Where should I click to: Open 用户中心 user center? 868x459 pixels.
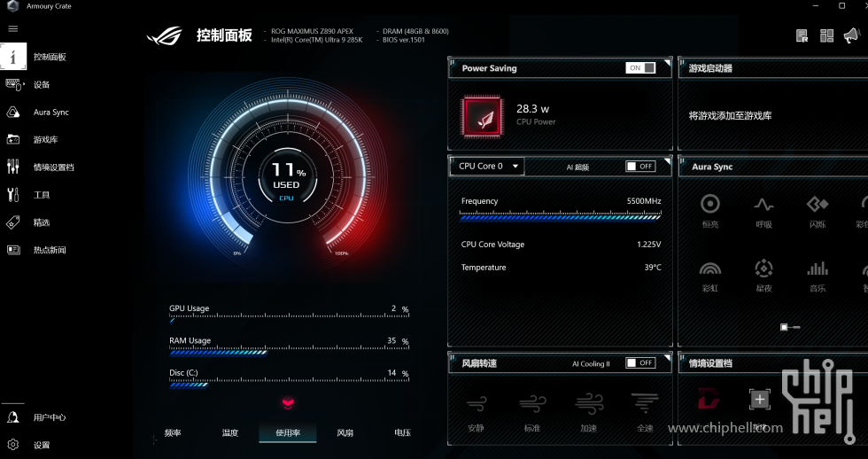tap(50, 417)
